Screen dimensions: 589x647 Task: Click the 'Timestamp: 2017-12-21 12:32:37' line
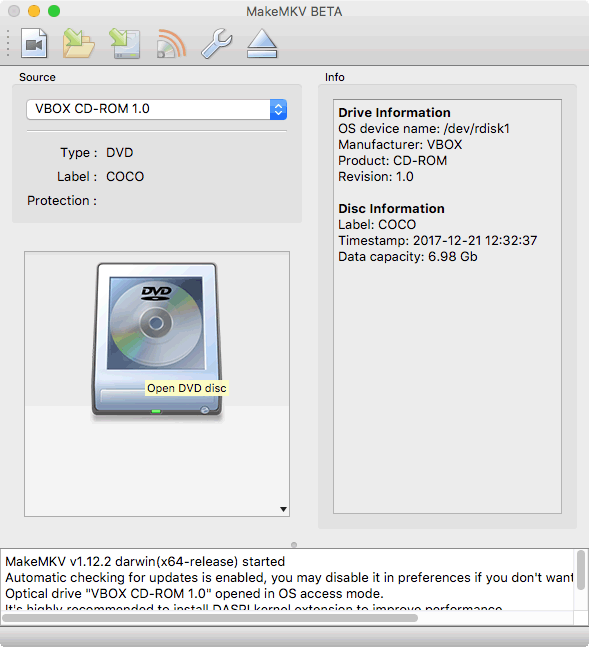coord(438,241)
